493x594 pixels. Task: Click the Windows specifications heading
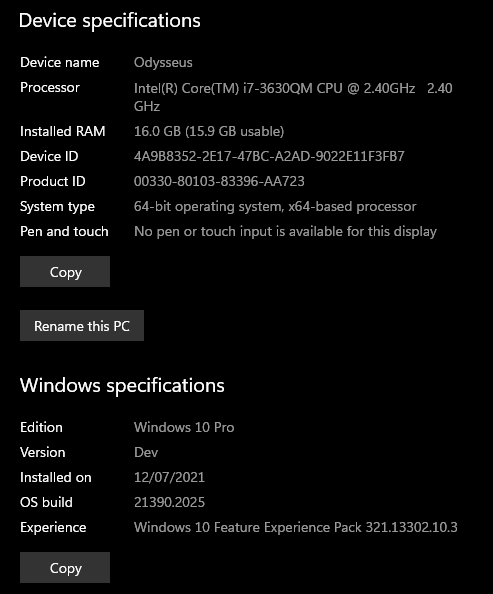(x=122, y=386)
